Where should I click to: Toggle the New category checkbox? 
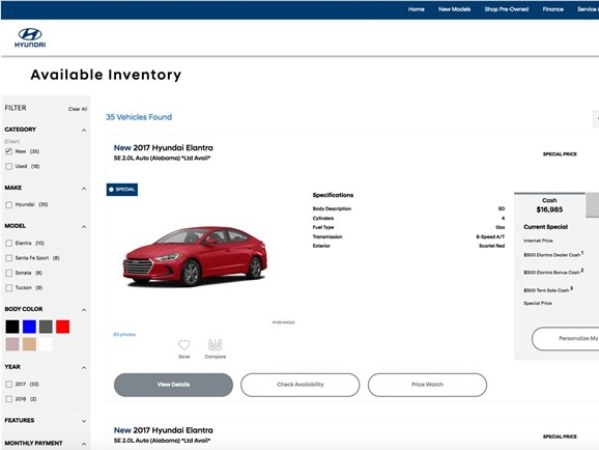[9, 152]
